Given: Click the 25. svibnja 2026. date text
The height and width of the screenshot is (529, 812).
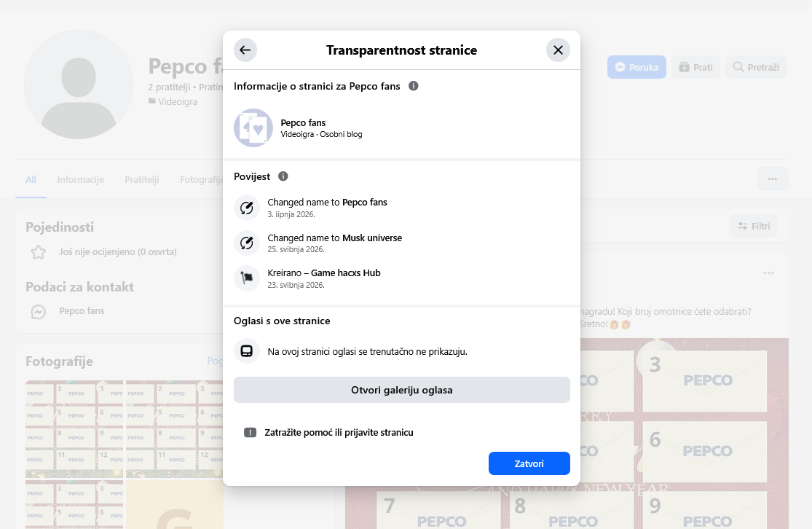Looking at the screenshot, I should [296, 250].
